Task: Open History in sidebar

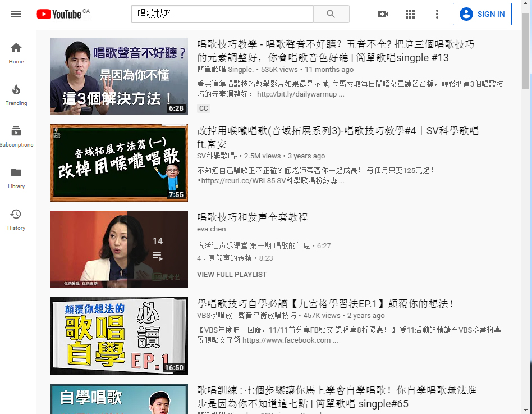Action: (16, 220)
